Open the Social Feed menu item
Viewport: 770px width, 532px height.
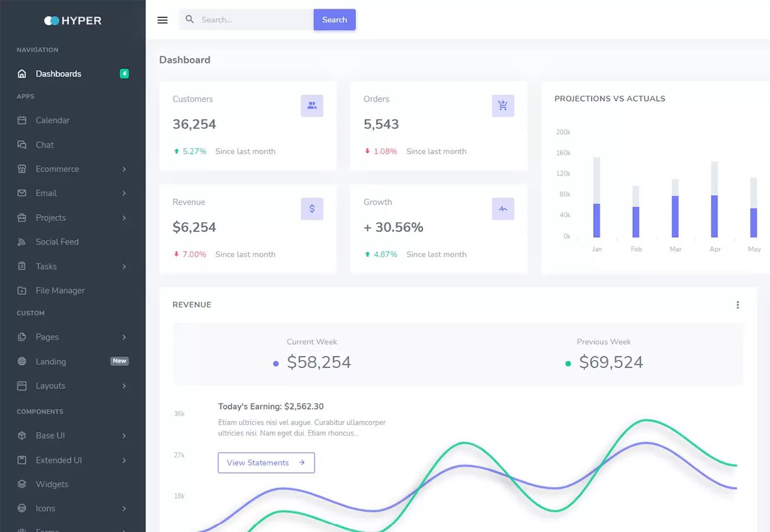tap(73, 242)
